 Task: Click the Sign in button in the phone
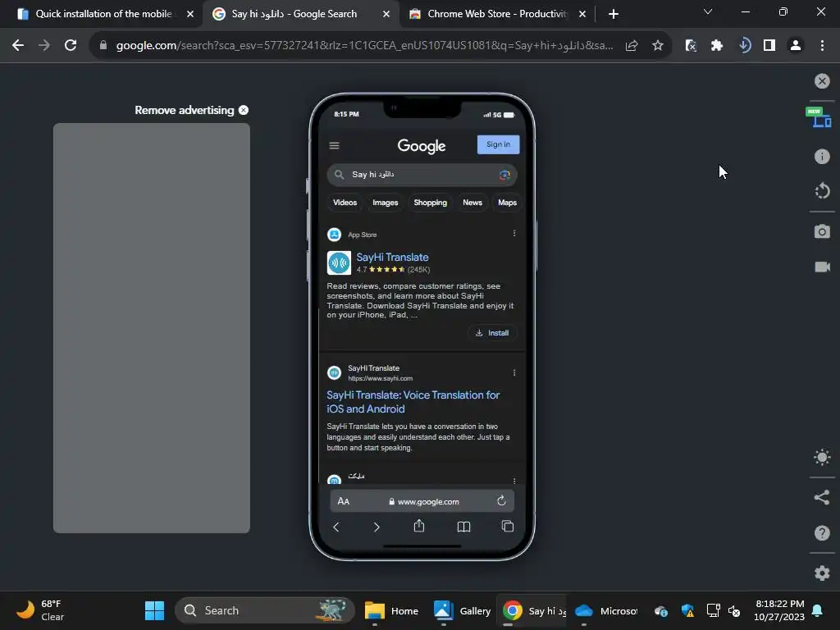498,144
